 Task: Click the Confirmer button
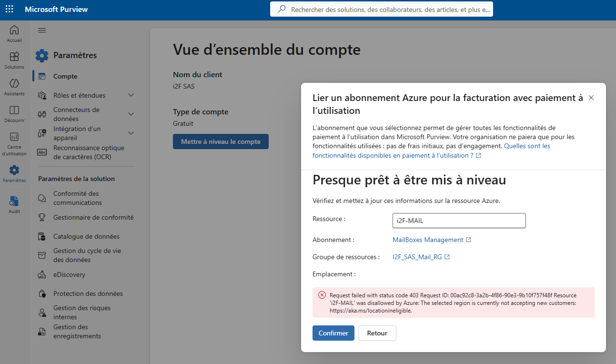click(333, 333)
